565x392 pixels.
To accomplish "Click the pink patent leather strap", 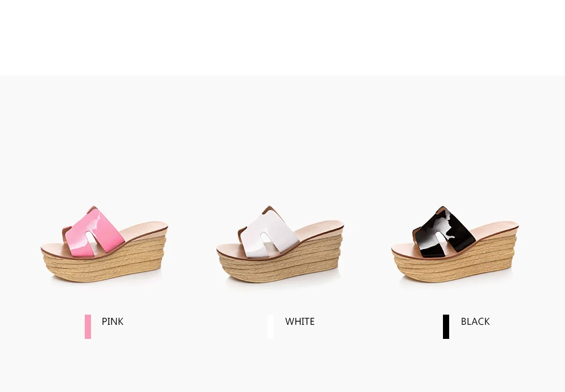I will pyautogui.click(x=94, y=232).
